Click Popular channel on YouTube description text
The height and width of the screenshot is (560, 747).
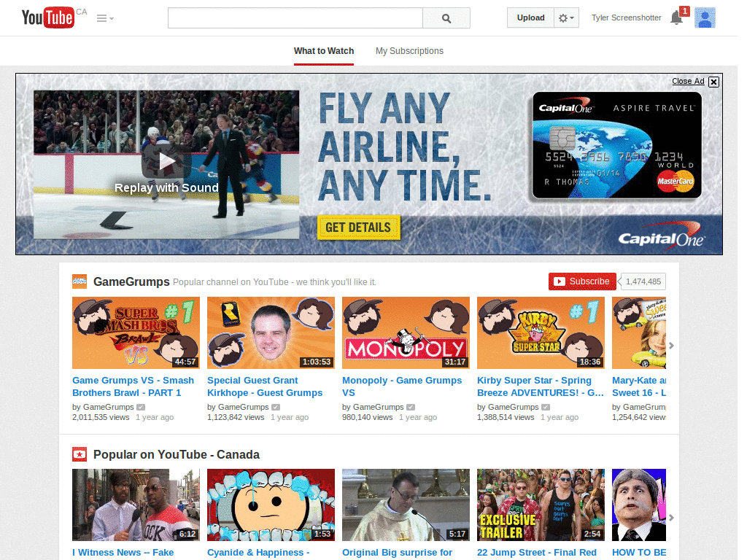274,282
